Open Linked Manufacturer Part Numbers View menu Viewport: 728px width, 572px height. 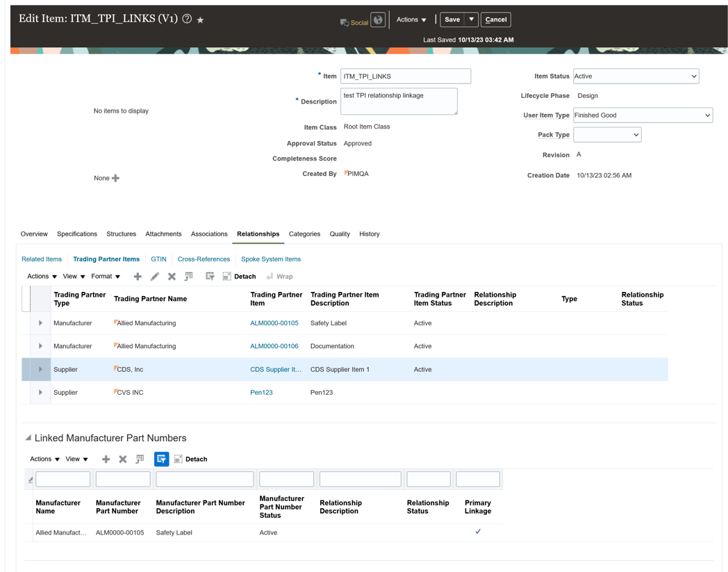tap(76, 459)
